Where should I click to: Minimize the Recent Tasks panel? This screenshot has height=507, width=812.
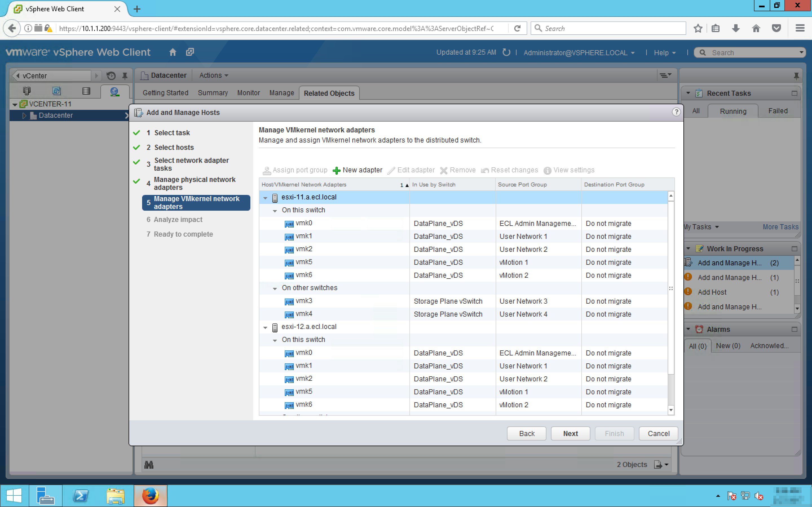(794, 93)
